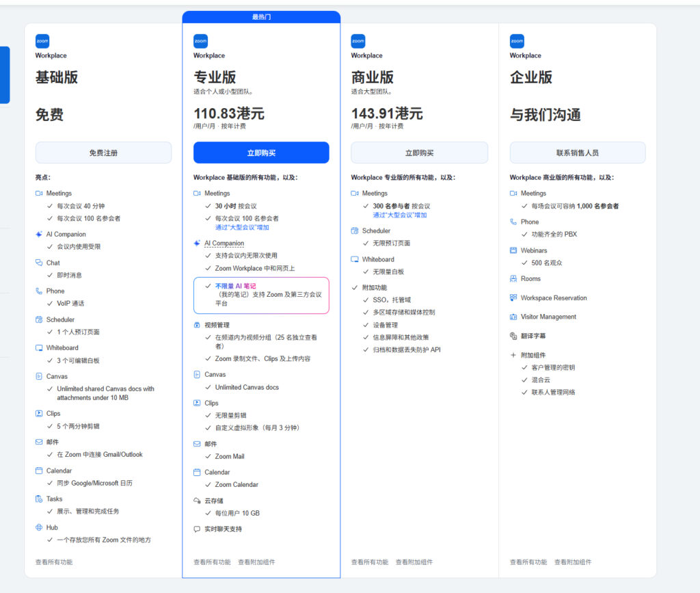700x593 pixels.
Task: Open the 查看附加组件 link in the 商业版 plan
Action: point(414,562)
